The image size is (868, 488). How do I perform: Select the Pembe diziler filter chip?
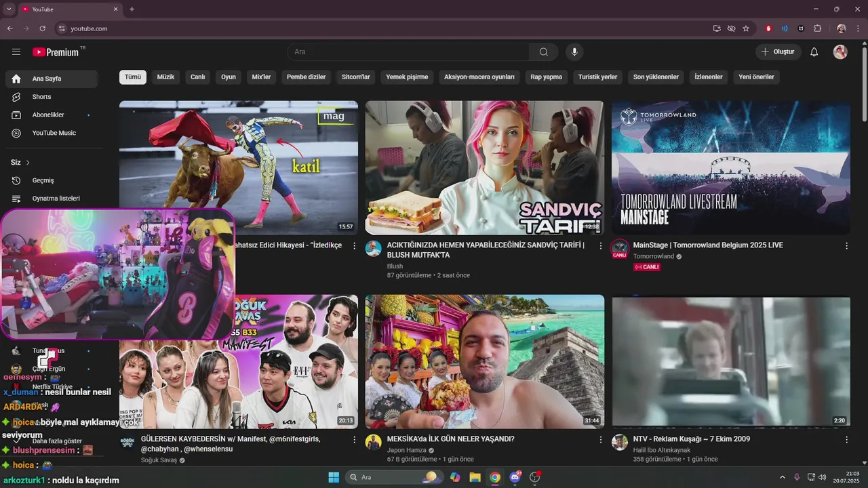[307, 77]
